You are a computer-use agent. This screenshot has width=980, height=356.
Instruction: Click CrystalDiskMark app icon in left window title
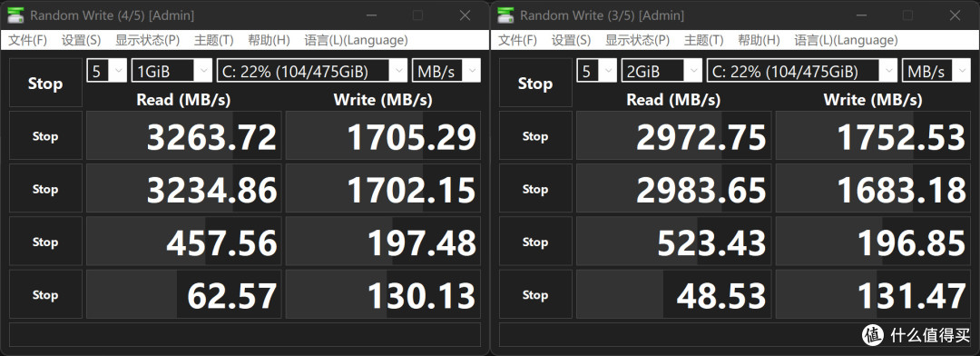coord(16,15)
